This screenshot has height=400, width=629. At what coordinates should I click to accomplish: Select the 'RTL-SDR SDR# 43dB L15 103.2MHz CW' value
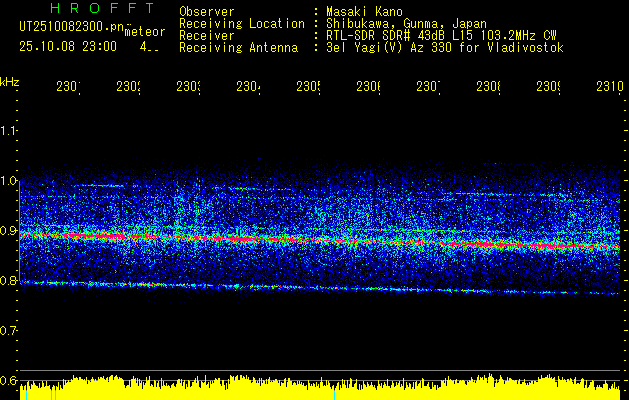point(441,36)
